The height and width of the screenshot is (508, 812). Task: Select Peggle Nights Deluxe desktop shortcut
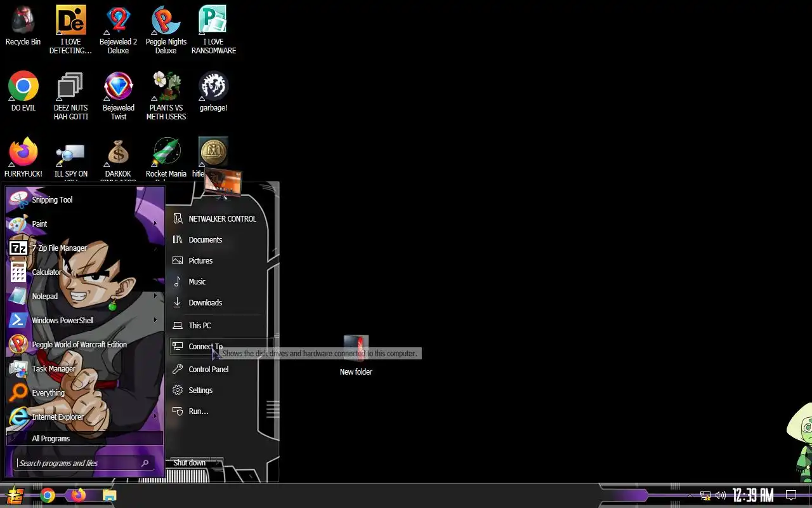point(166,30)
